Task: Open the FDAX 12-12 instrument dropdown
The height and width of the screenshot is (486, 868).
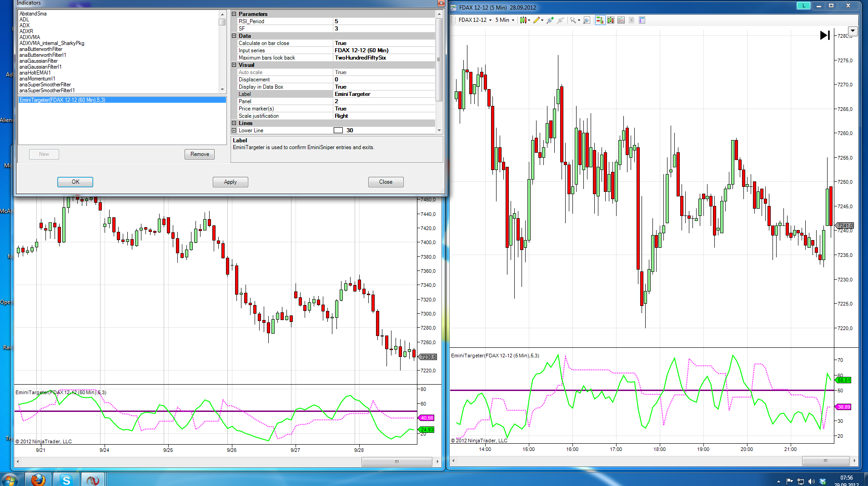Action: [475, 20]
